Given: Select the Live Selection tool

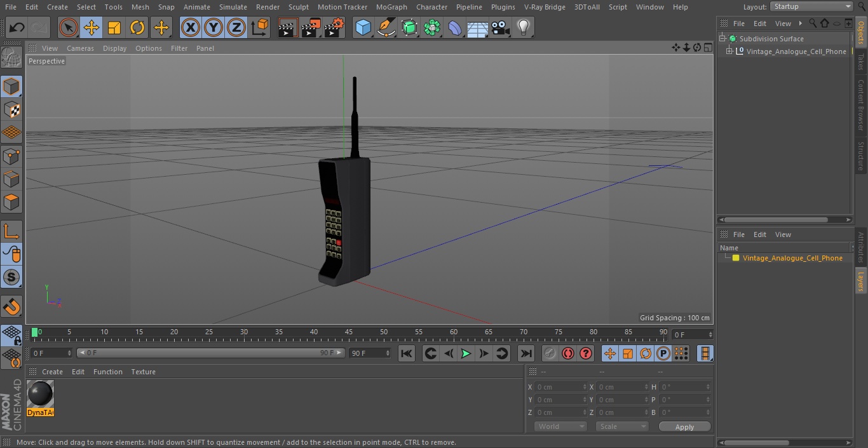Looking at the screenshot, I should pyautogui.click(x=69, y=27).
